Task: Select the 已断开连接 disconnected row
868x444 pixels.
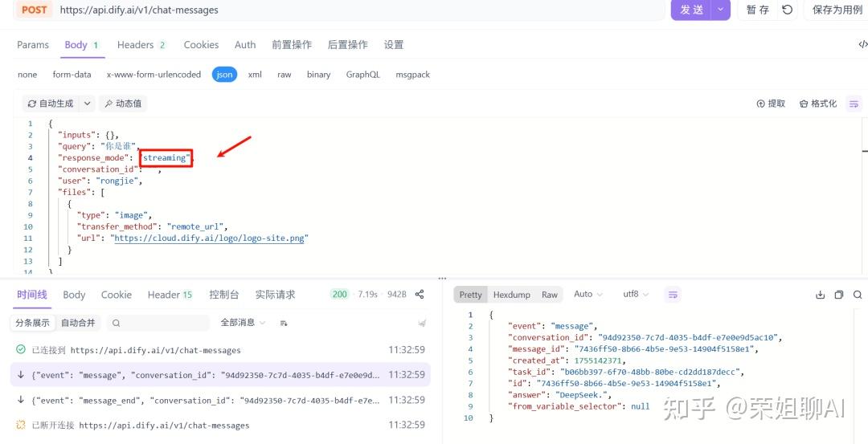Action: click(x=220, y=426)
